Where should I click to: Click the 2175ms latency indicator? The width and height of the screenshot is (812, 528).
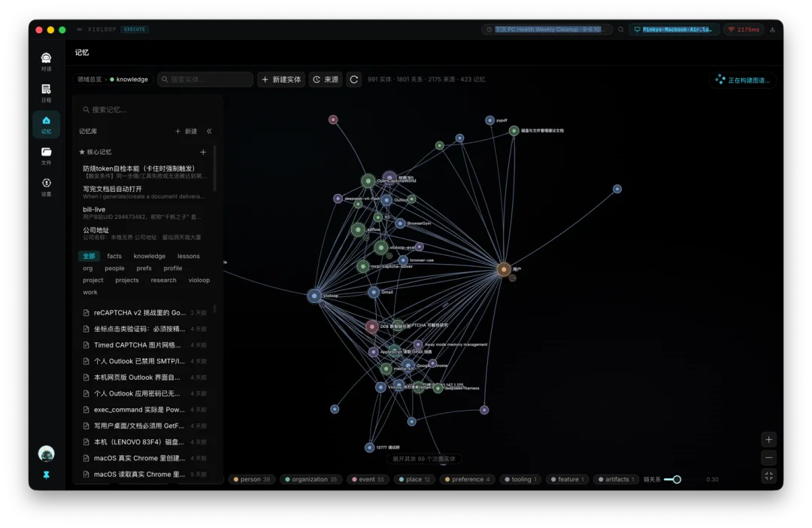tap(744, 29)
